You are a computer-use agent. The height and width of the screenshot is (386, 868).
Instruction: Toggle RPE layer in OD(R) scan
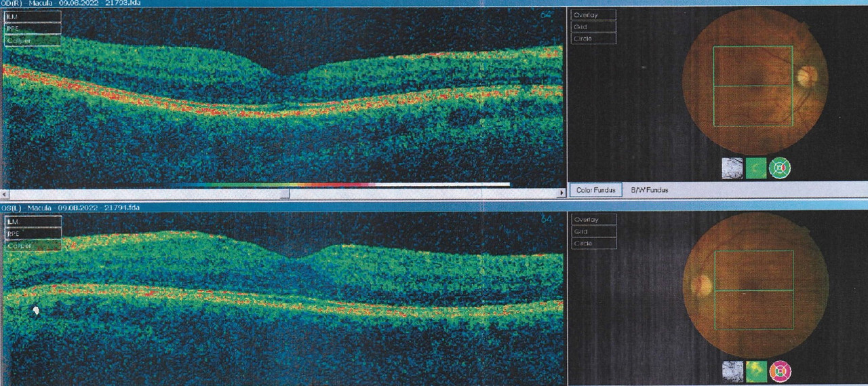coord(33,28)
